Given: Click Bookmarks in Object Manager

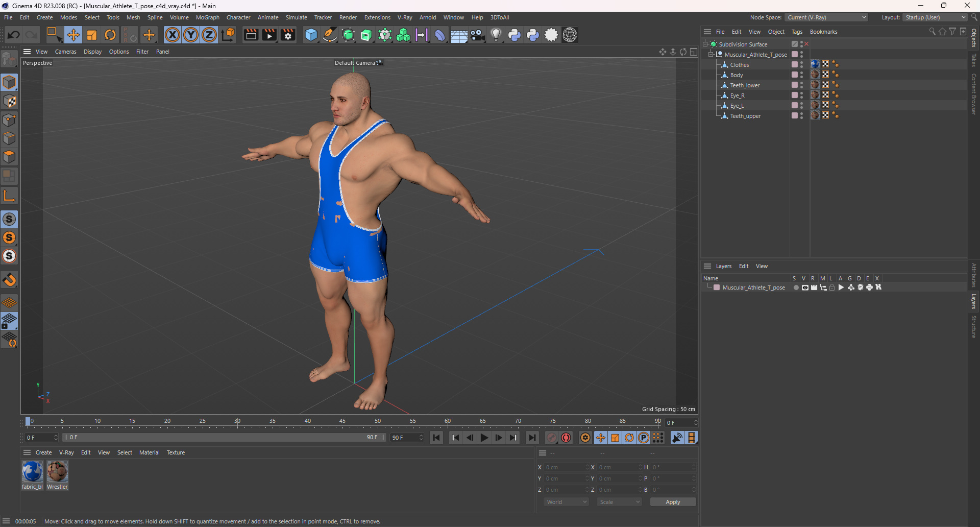Looking at the screenshot, I should click(823, 32).
